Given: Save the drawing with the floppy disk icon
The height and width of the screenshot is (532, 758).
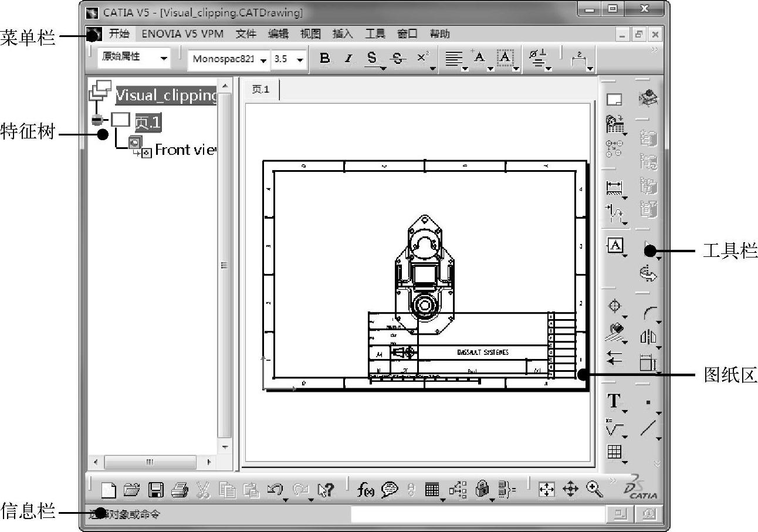Looking at the screenshot, I should click(x=156, y=490).
